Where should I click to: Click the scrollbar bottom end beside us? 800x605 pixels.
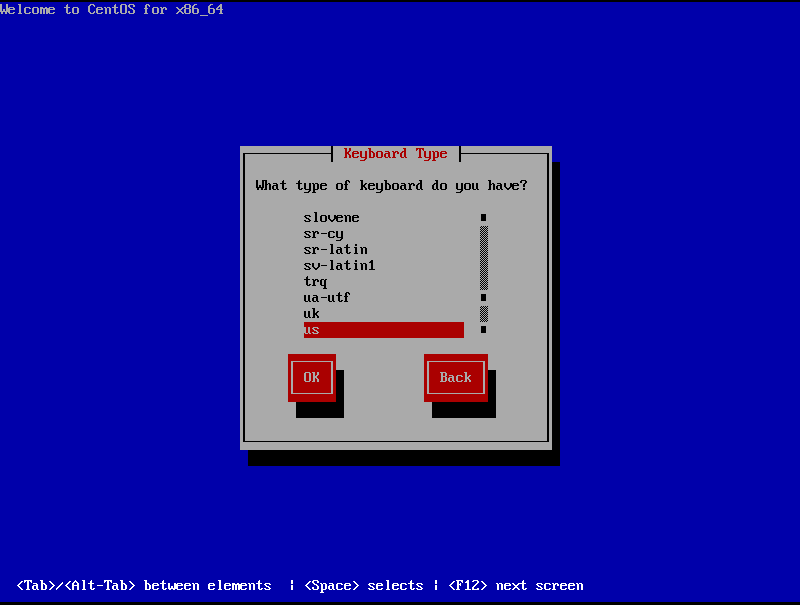(x=483, y=330)
